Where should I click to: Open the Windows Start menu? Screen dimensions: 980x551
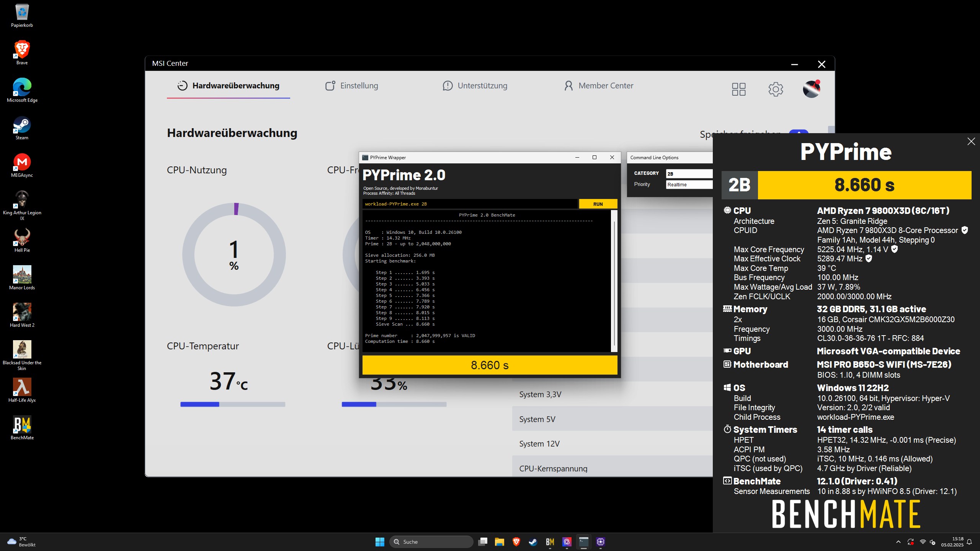click(x=380, y=542)
